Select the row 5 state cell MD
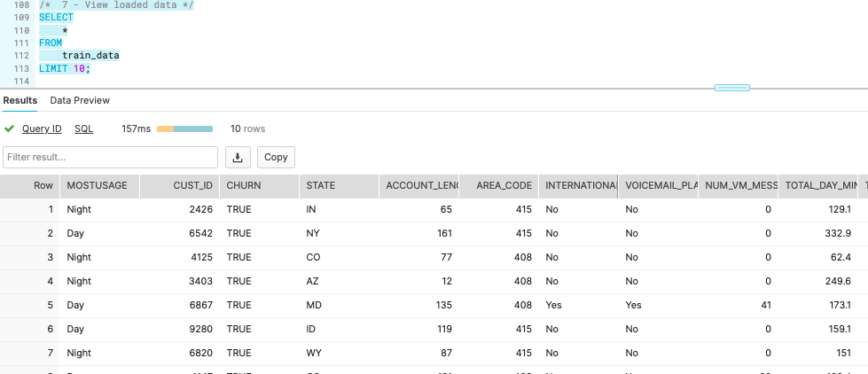The height and width of the screenshot is (374, 868). click(x=340, y=306)
